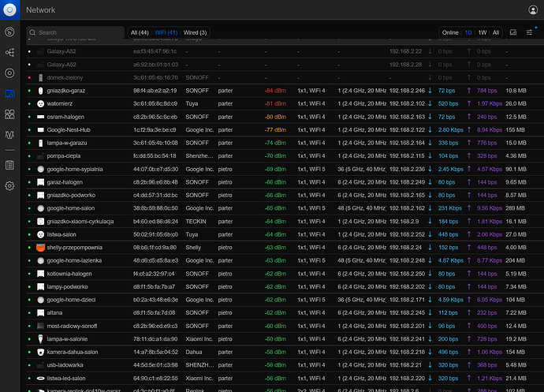Image resolution: width=544 pixels, height=392 pixels.
Task: Click IP address 192.168.2.218
Action: 407,352
